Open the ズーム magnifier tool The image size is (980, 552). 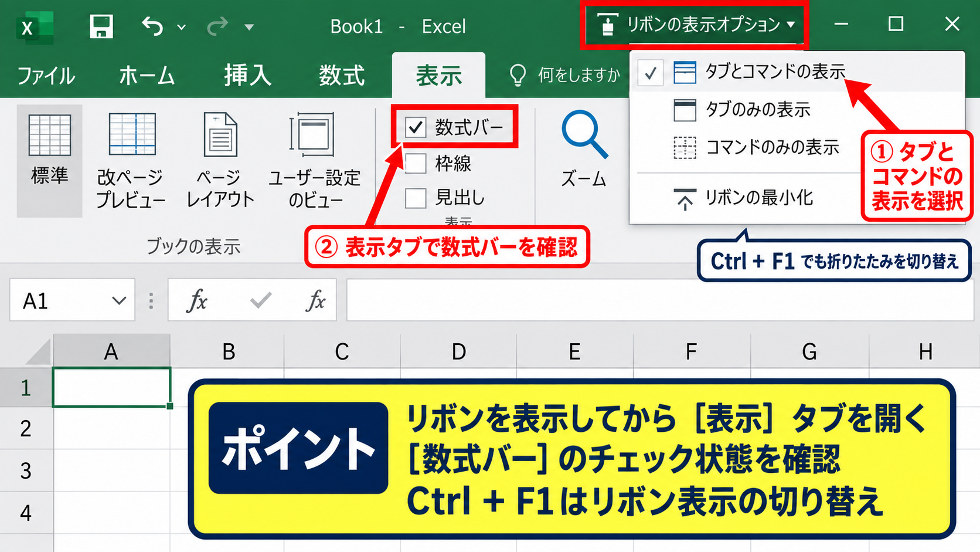point(584,149)
